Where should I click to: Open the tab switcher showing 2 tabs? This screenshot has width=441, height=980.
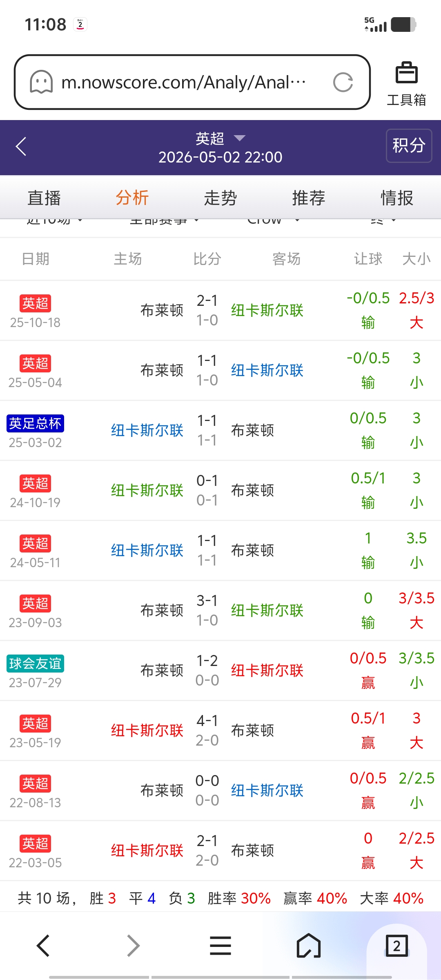click(x=396, y=946)
